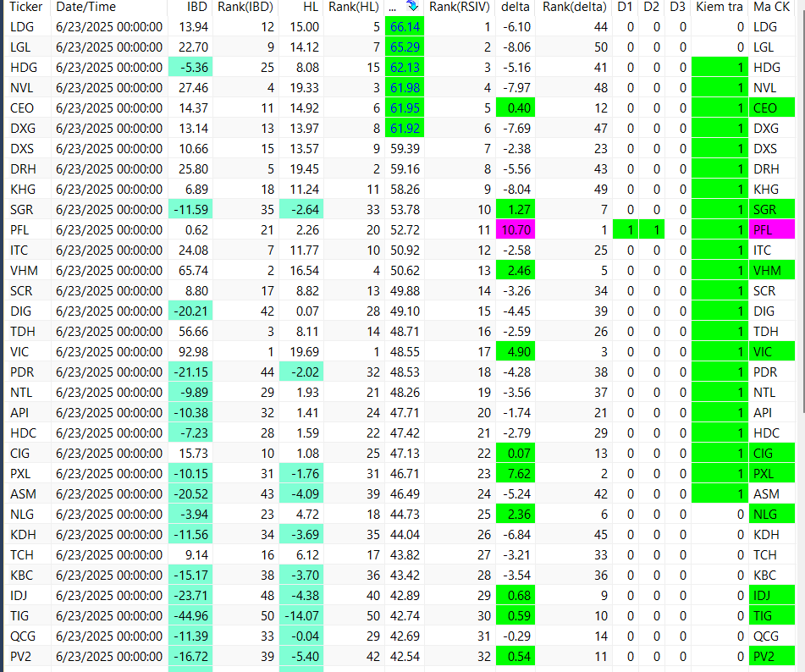Sort by the Date/Time column header
Viewport: 805px width, 672px height.
click(109, 7)
